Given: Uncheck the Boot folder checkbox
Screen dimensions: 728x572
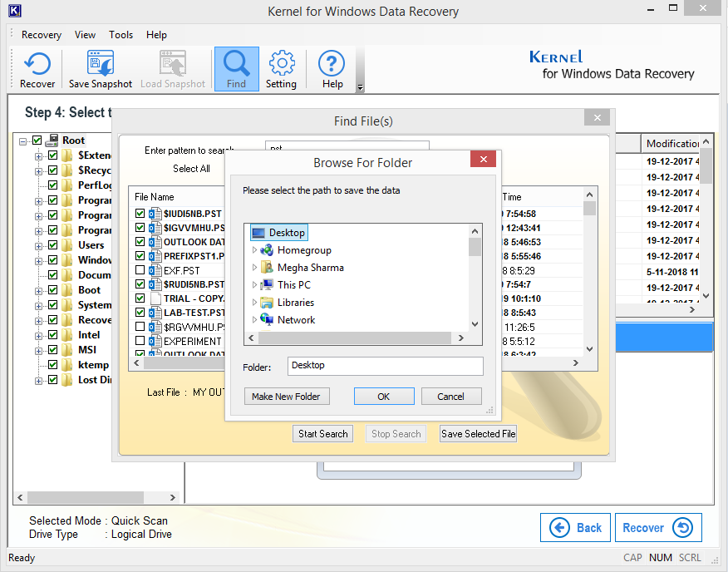Looking at the screenshot, I should (x=53, y=290).
